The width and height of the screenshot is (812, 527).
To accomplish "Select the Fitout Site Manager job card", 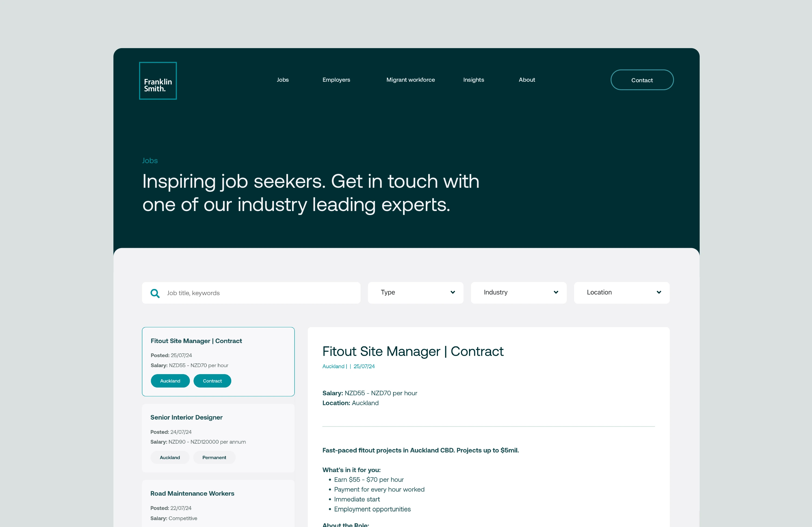I will point(218,361).
